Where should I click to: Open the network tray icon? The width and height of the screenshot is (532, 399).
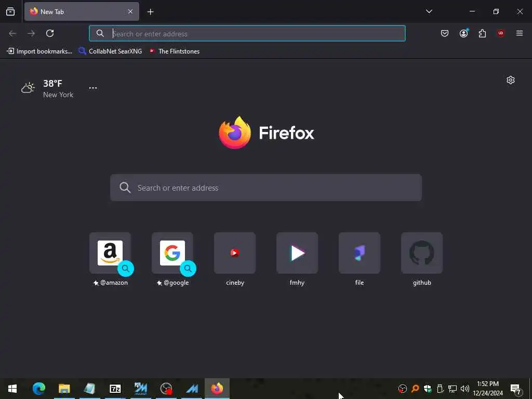[453, 389]
